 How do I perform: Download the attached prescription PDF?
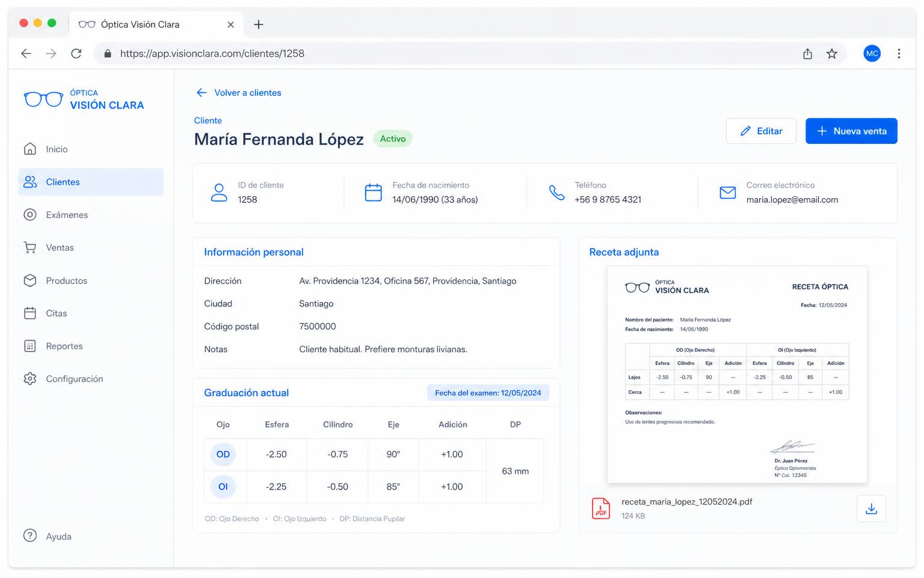871,509
